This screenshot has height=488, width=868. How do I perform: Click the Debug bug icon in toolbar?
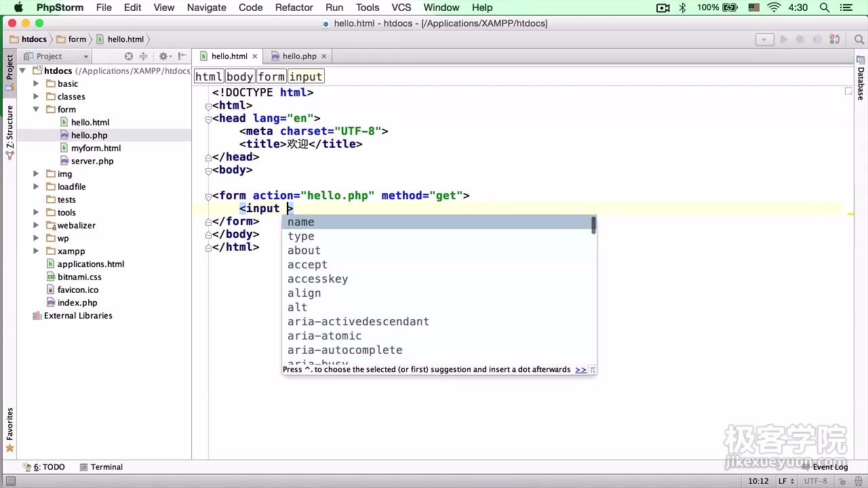tap(801, 39)
